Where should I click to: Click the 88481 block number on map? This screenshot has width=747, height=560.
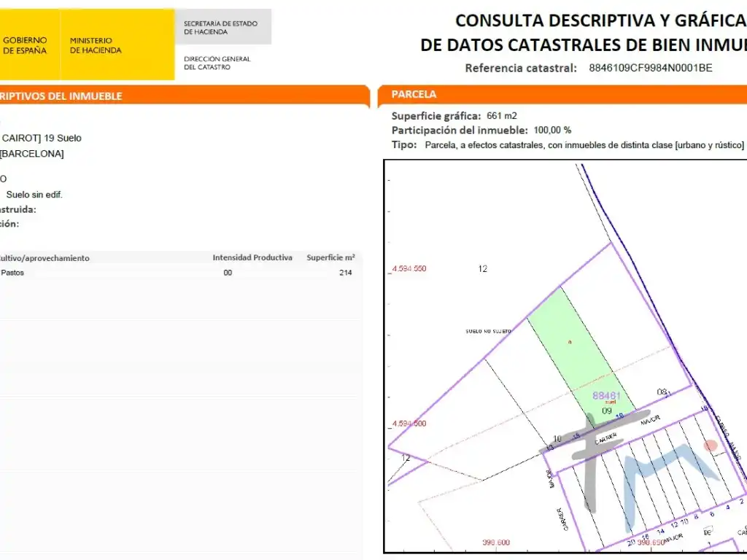pyautogui.click(x=606, y=395)
